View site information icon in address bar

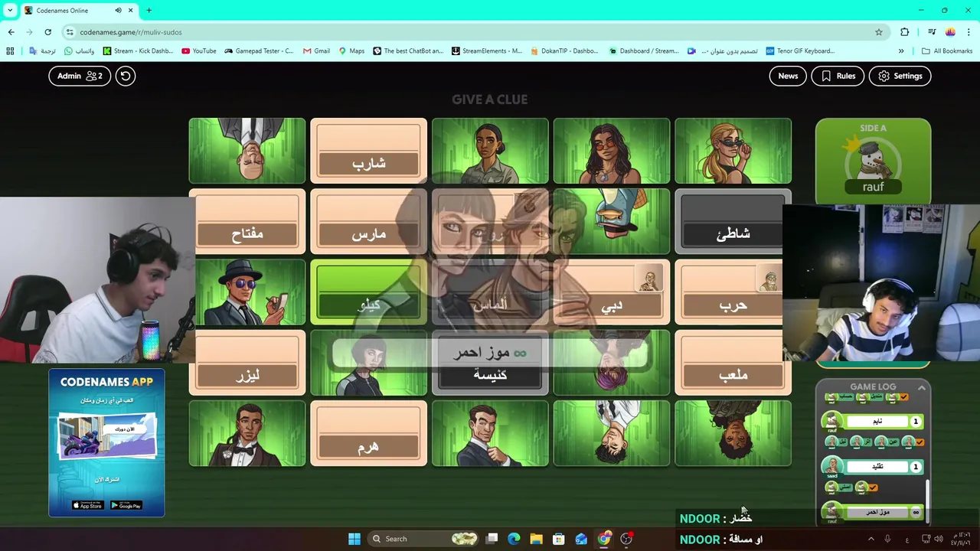click(70, 32)
